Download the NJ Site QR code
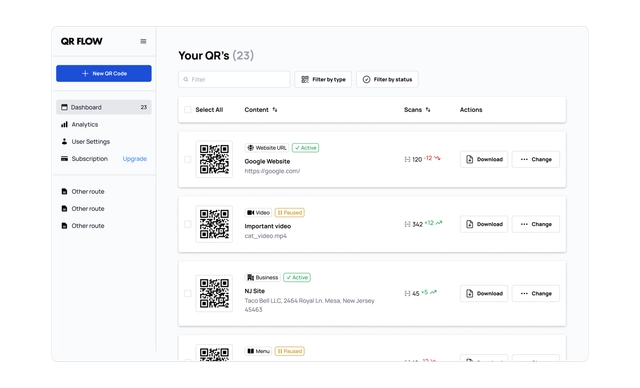This screenshot has width=640, height=388. pyautogui.click(x=484, y=293)
